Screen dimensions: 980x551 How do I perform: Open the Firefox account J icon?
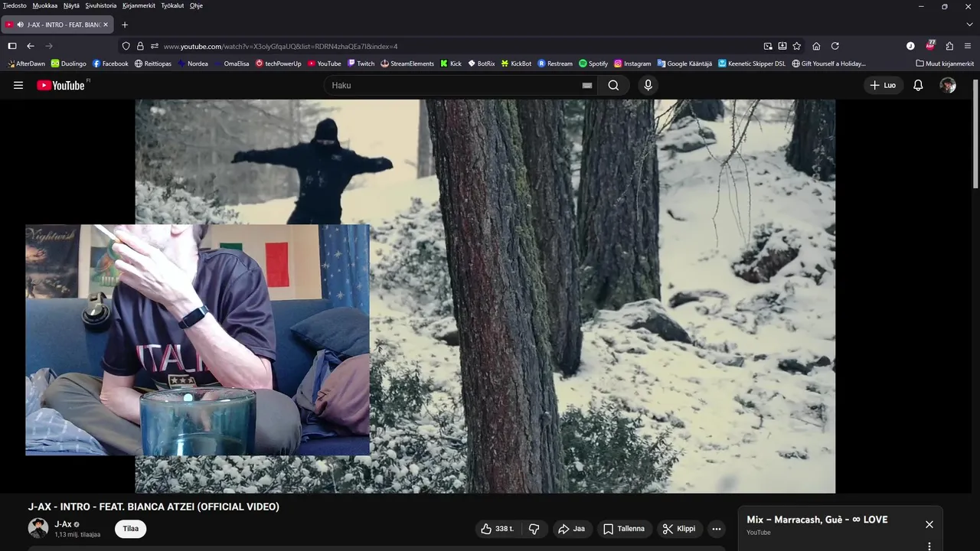coord(910,46)
